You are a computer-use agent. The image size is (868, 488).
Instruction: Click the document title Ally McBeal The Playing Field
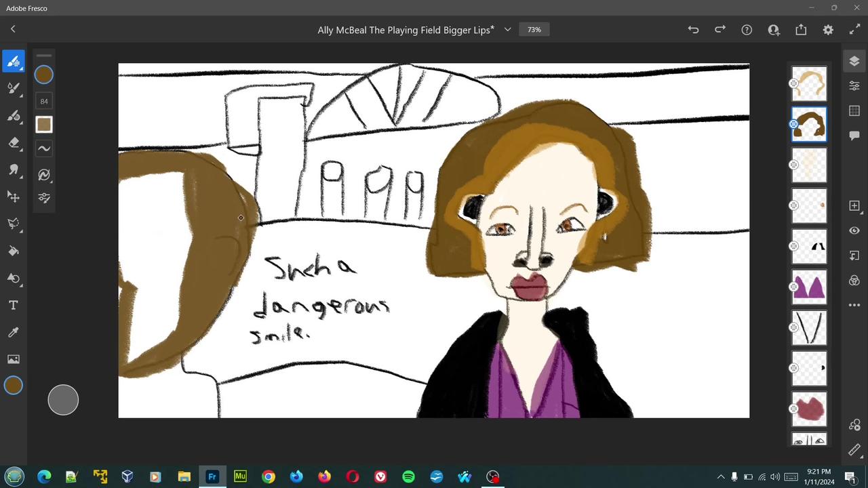[x=406, y=30]
